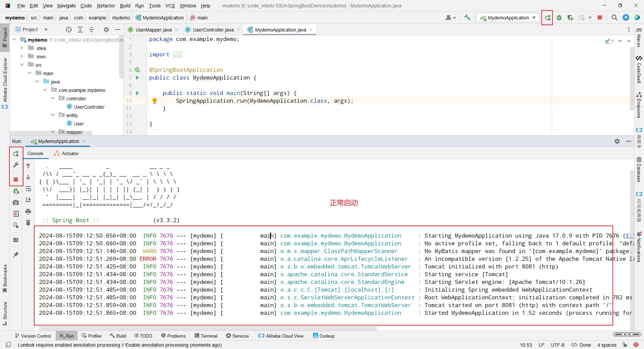
Task: Open Project panel options gear
Action: click(x=106, y=30)
